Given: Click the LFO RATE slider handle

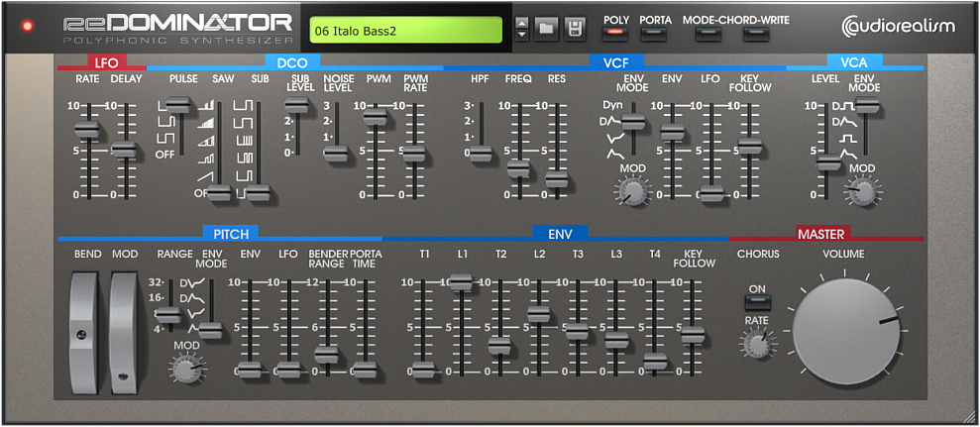Looking at the screenshot, I should click(87, 130).
